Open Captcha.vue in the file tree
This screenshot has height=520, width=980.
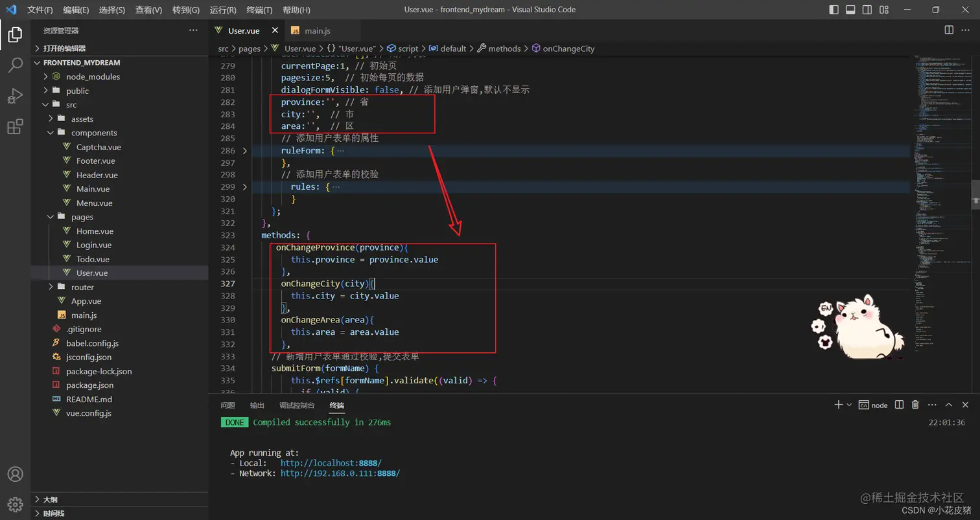click(x=119, y=147)
